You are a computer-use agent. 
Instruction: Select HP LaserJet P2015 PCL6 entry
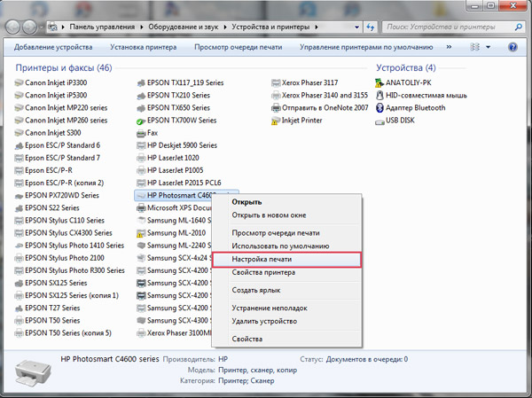pos(179,183)
